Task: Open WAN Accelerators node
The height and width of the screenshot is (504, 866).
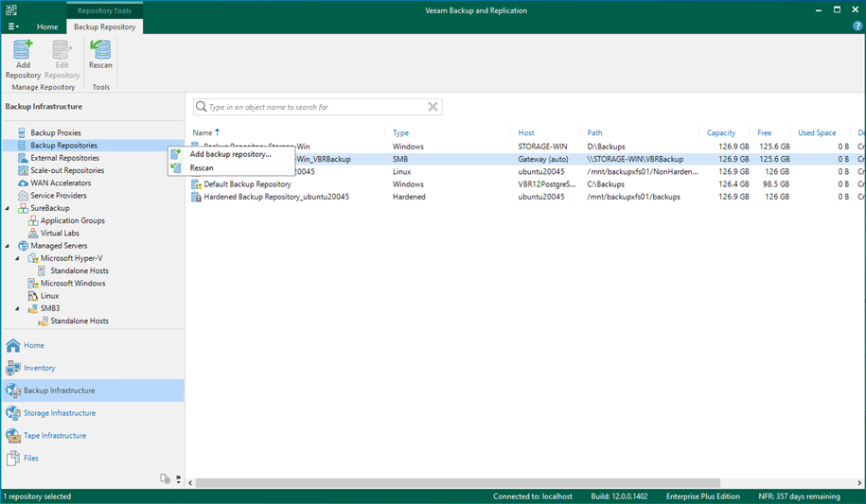Action: tap(60, 183)
